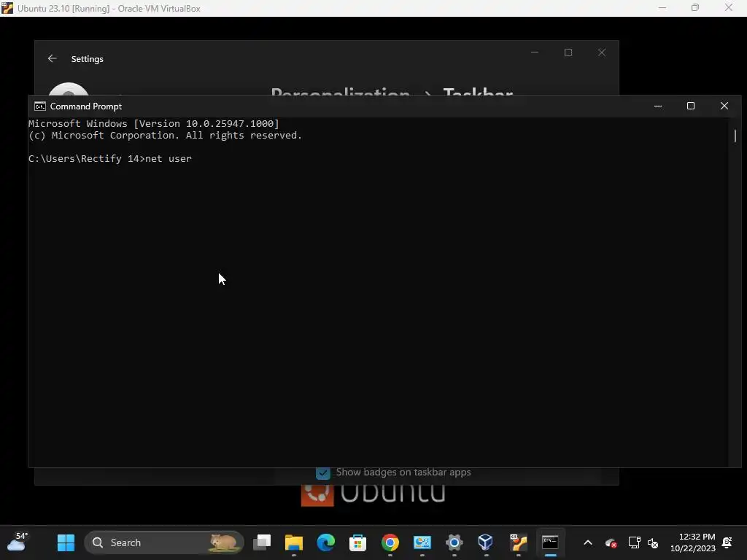The height and width of the screenshot is (560, 747).
Task: Click the 'net user' command line text
Action: [x=169, y=158]
